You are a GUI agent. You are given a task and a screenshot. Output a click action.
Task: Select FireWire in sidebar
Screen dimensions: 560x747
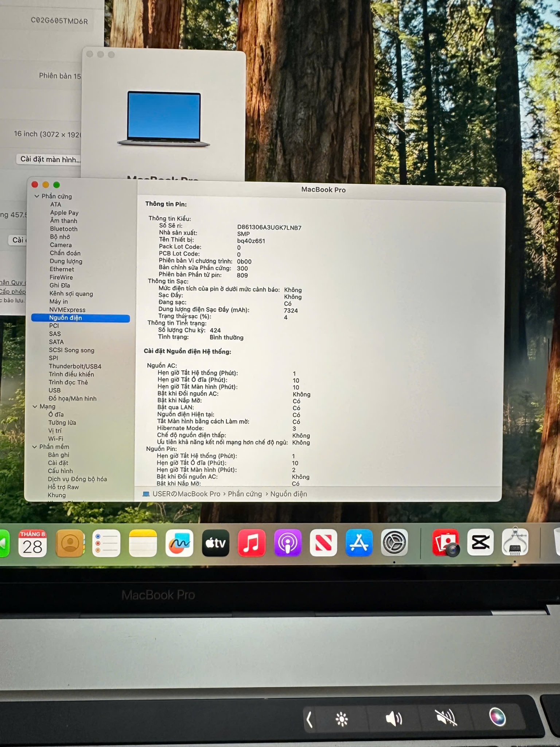tap(61, 277)
